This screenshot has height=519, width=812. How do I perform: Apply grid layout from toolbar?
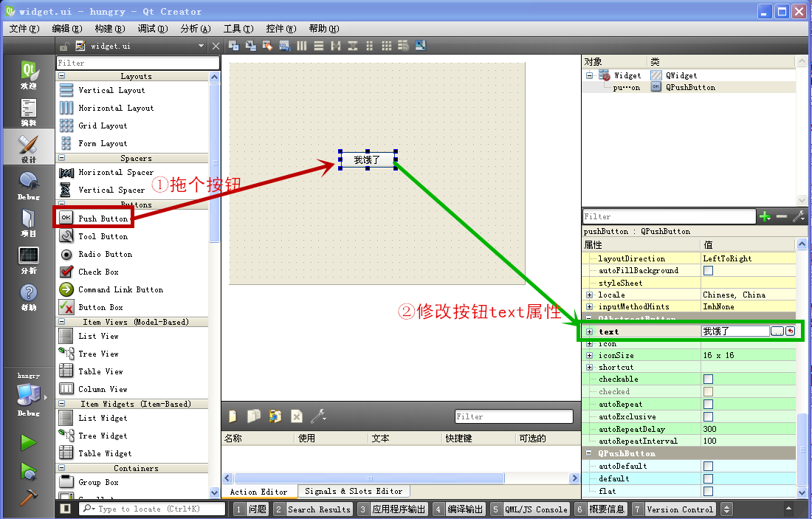pyautogui.click(x=386, y=46)
